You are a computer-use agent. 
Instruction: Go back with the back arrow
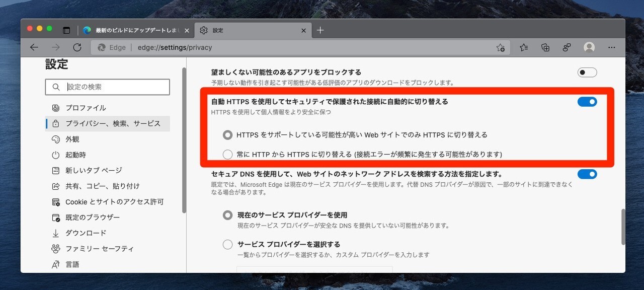point(34,47)
